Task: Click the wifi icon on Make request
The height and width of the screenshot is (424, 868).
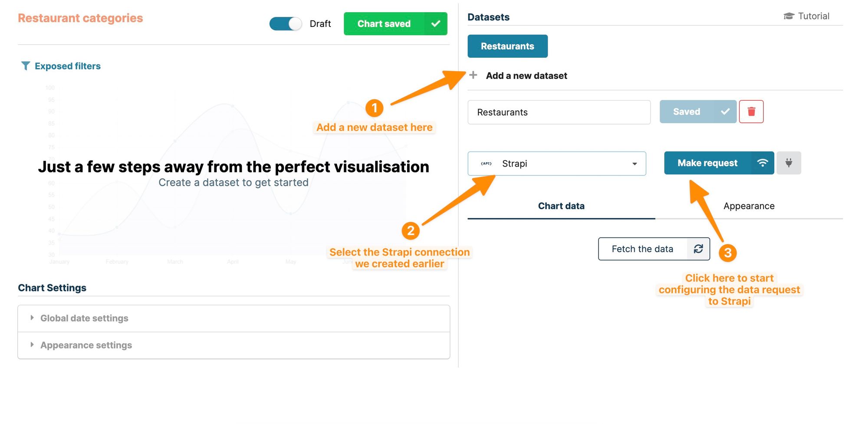Action: tap(763, 163)
